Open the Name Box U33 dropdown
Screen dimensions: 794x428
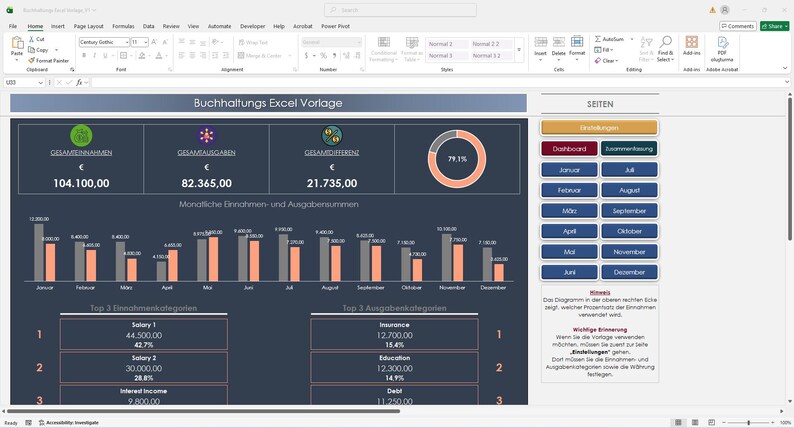(x=41, y=82)
